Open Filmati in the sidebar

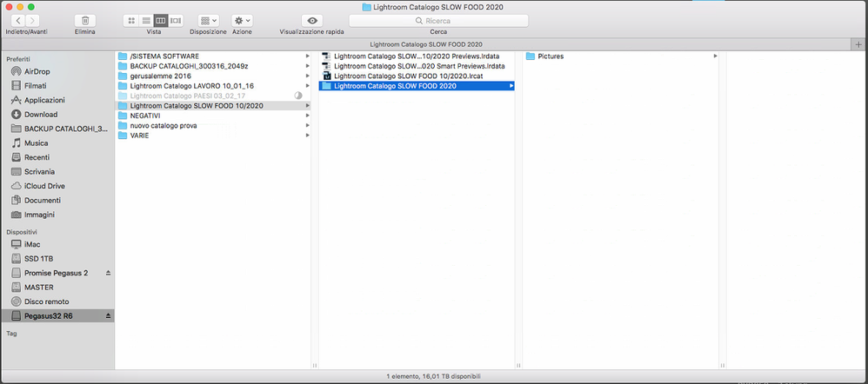point(57,86)
